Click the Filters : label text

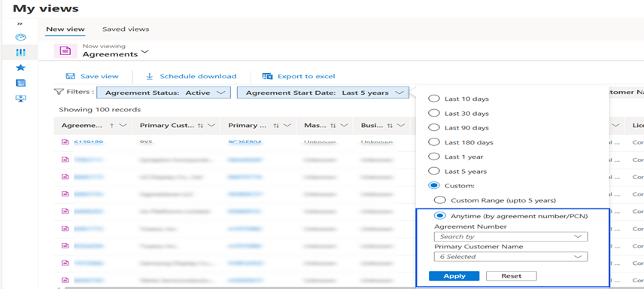click(80, 92)
